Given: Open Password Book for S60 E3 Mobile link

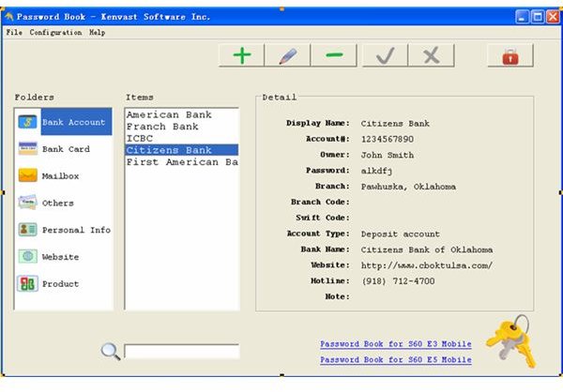Looking at the screenshot, I should [396, 344].
